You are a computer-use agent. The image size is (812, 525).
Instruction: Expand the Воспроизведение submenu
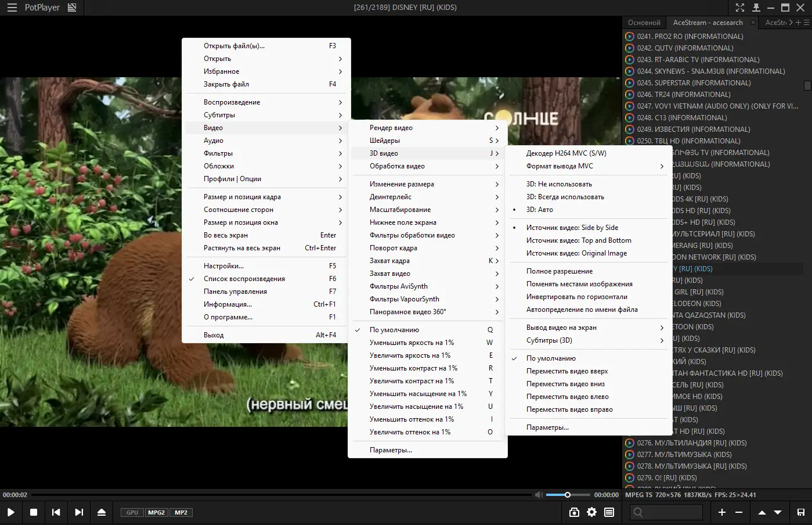(266, 102)
